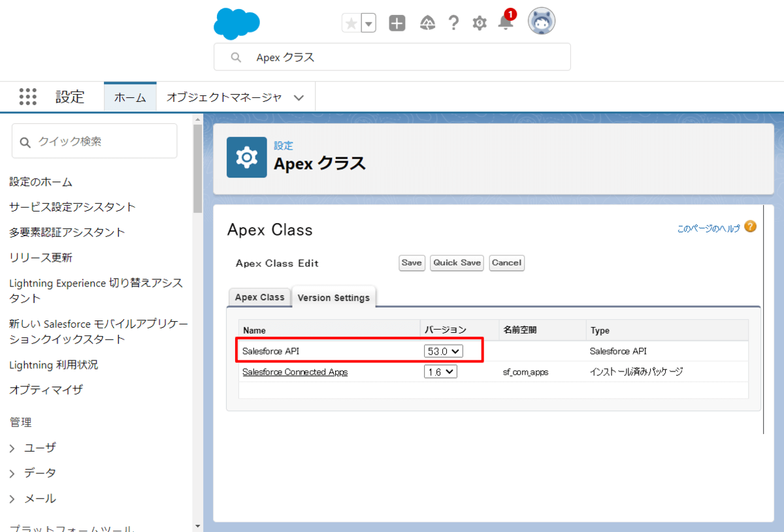Open 多要素認証アシスタント in the sidebar
This screenshot has height=532, width=784.
[x=67, y=232]
